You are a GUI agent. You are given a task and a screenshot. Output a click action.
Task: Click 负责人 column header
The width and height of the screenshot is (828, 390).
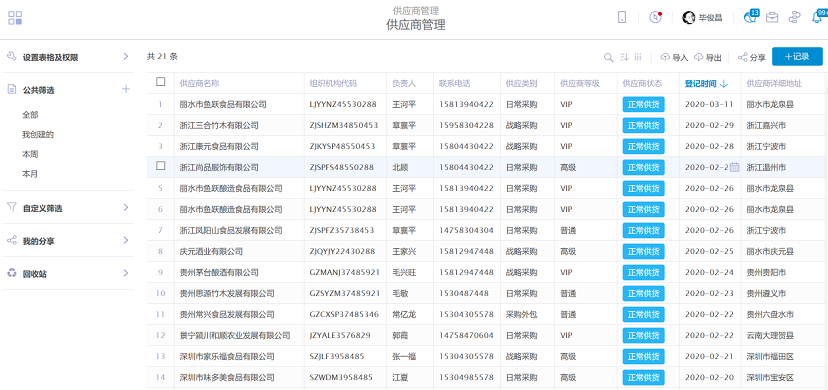coord(404,83)
